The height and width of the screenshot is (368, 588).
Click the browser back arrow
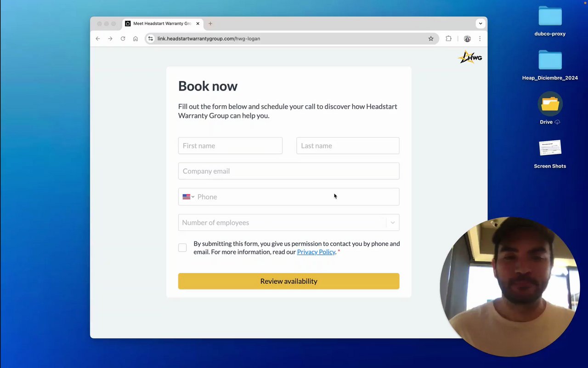[98, 39]
